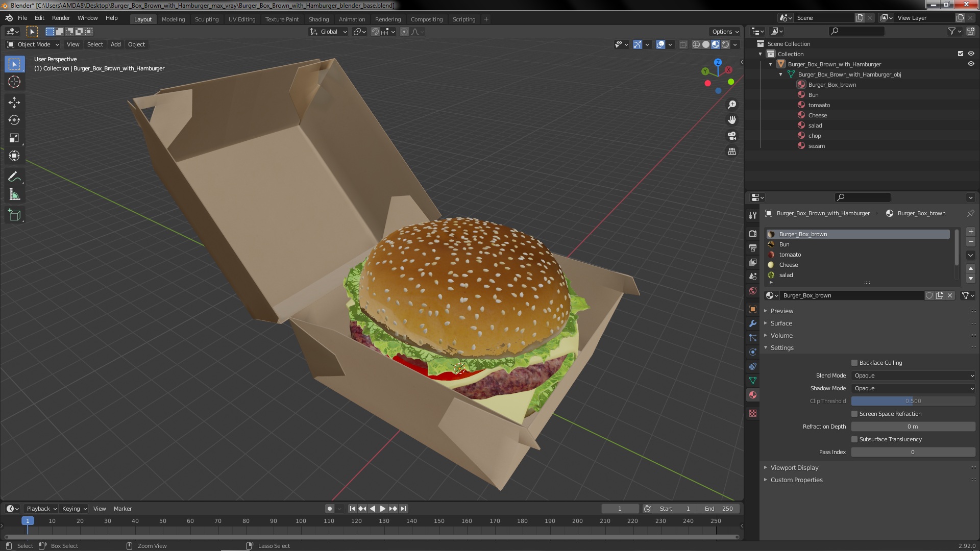Toggle X-ray view in viewport header
Viewport: 980px width, 551px height.
click(683, 44)
